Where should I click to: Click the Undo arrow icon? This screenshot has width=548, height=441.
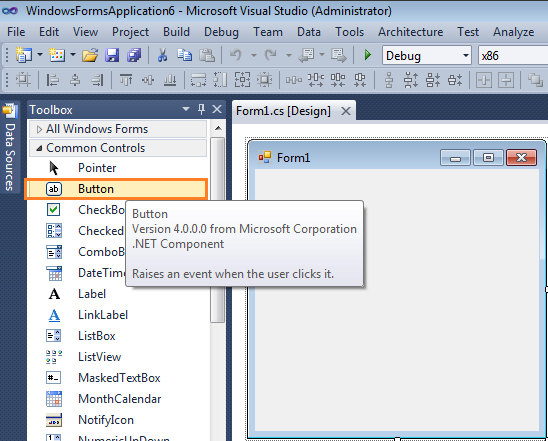tap(236, 55)
